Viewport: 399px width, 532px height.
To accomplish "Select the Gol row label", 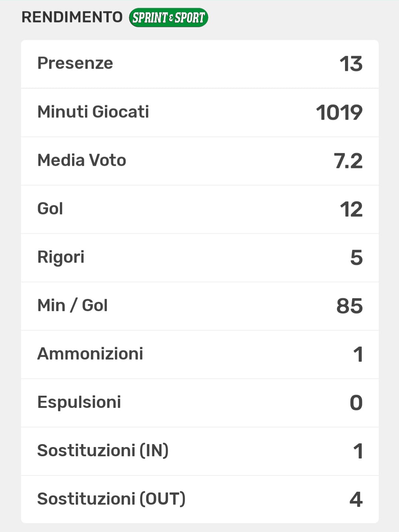I will 50,209.
